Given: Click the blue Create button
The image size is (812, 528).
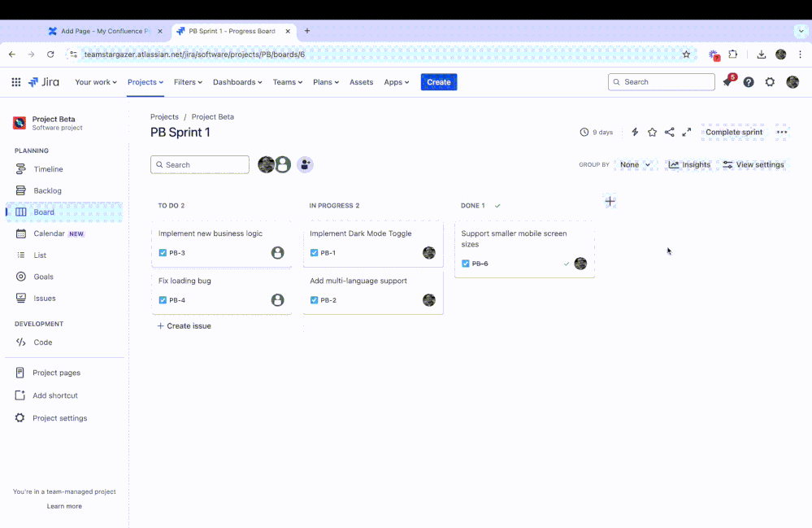Looking at the screenshot, I should point(439,82).
